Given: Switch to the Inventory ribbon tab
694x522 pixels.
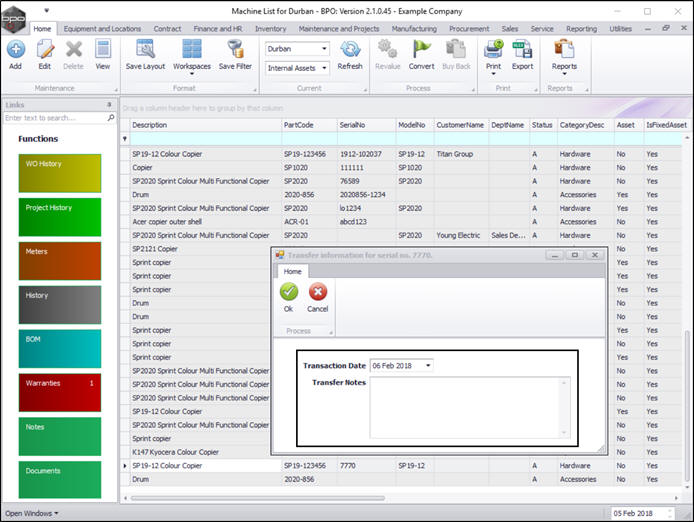Looking at the screenshot, I should [270, 29].
